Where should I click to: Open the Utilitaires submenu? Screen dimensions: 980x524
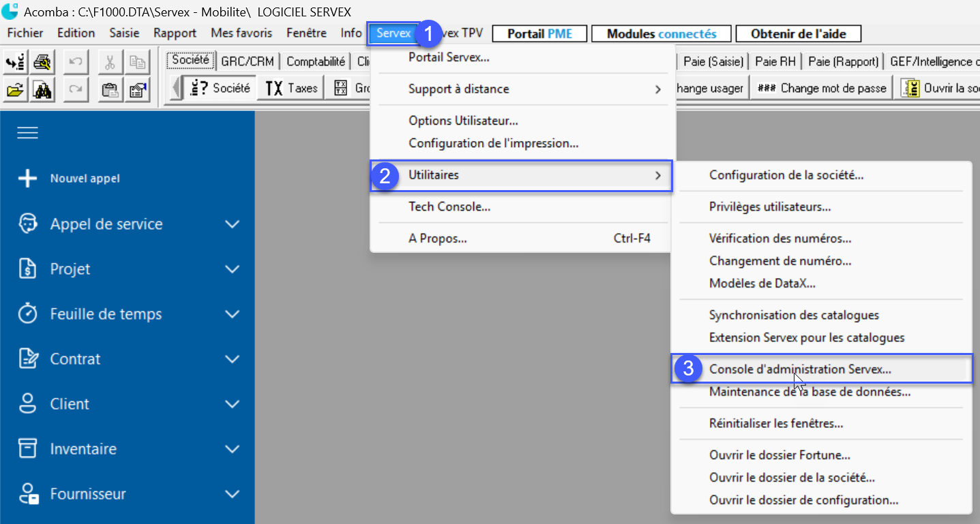[x=522, y=175]
